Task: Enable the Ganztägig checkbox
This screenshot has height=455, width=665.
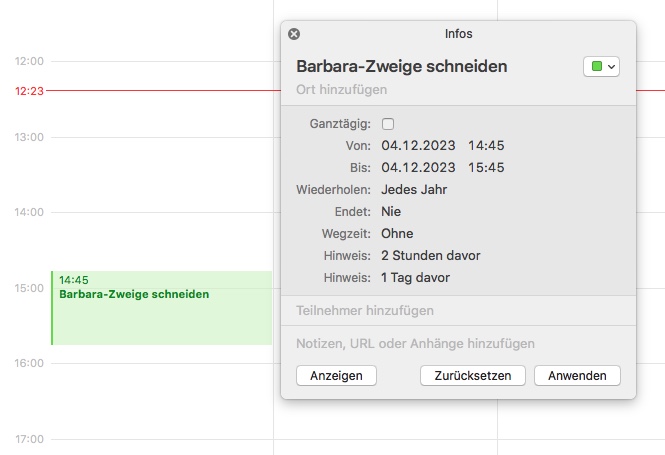Action: pyautogui.click(x=388, y=124)
